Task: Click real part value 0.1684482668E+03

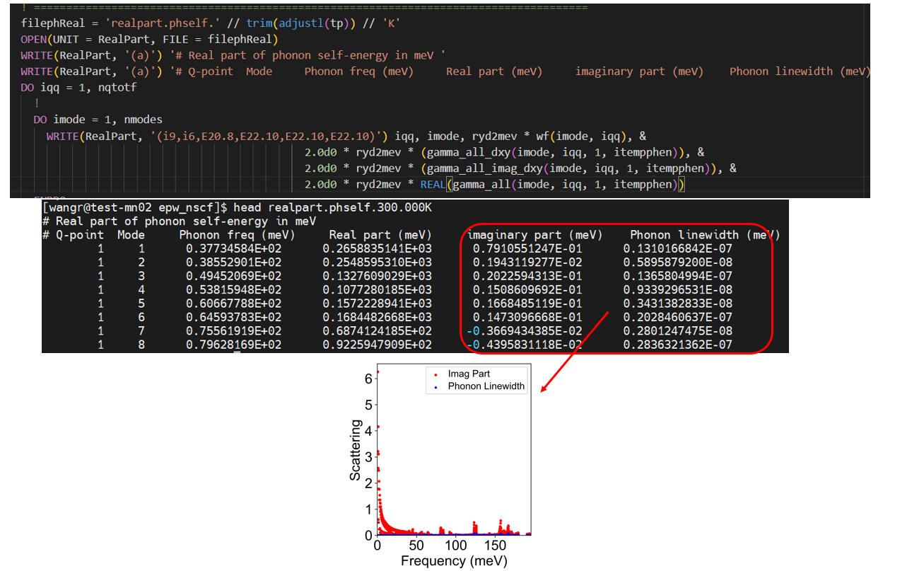Action: 377,318
